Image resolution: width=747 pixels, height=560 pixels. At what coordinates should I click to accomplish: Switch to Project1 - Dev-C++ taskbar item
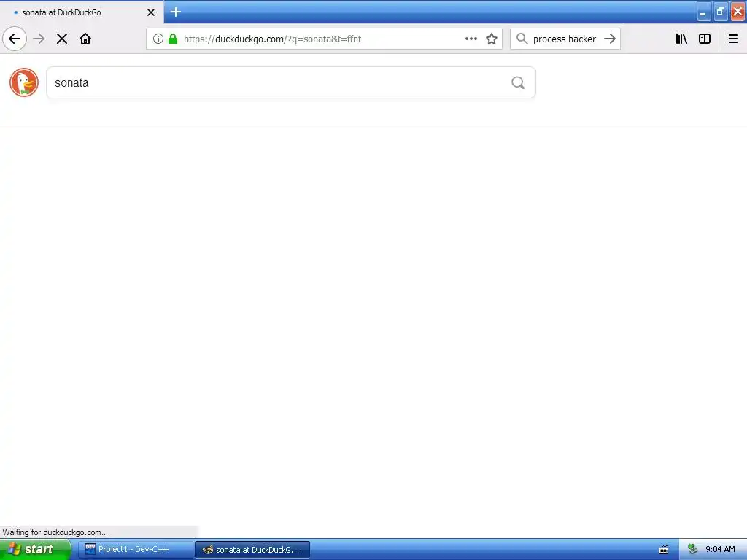(x=135, y=550)
